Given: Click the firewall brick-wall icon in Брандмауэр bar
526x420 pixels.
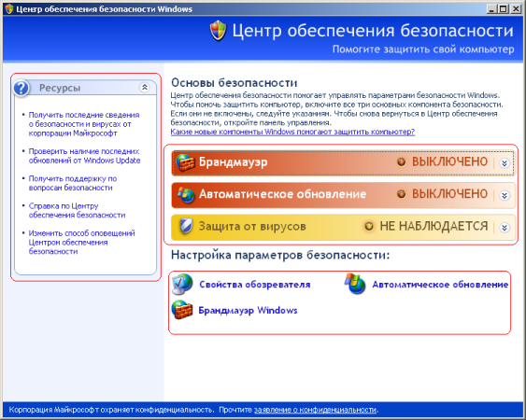Looking at the screenshot, I should point(185,162).
